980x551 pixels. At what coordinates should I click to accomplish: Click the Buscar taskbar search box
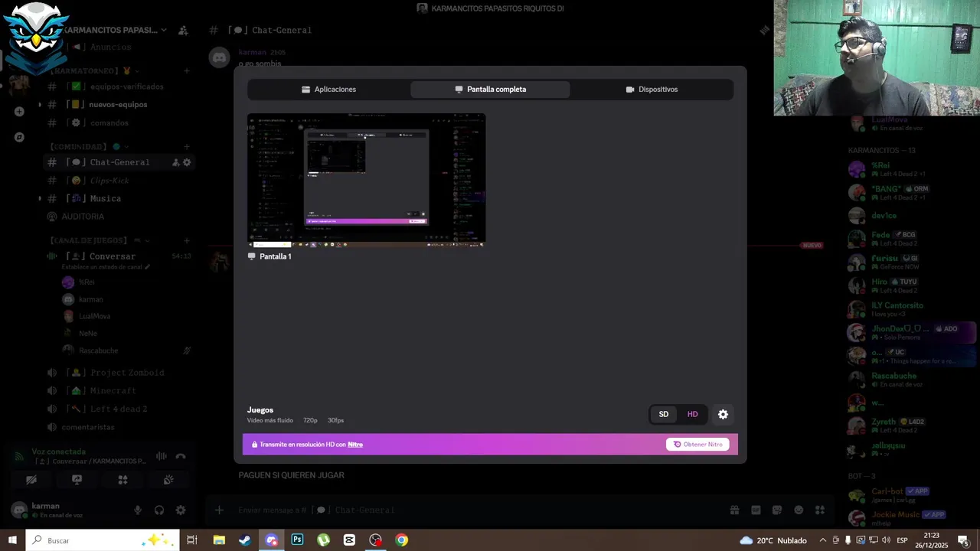[x=103, y=540]
